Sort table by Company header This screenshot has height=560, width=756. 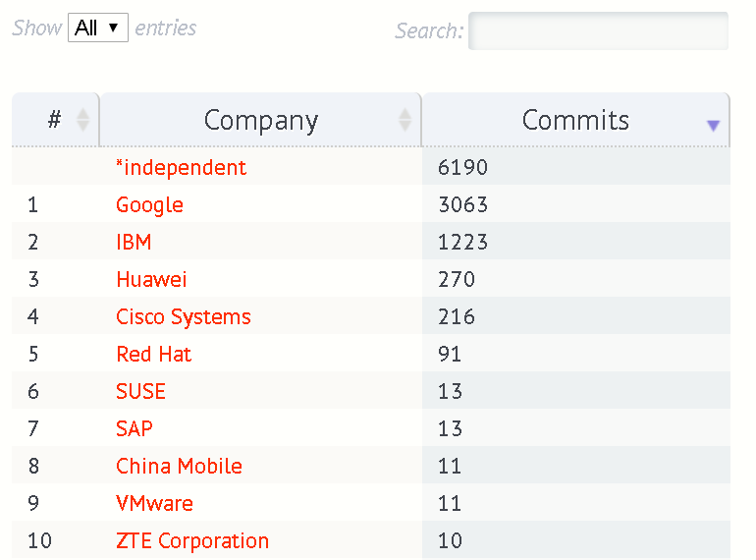coord(261,120)
